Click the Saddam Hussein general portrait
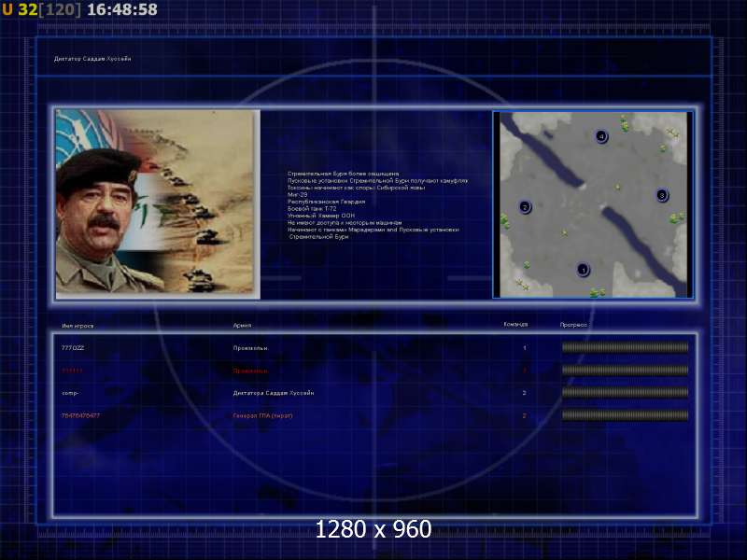Screen dimensions: 747x560 pos(158,204)
